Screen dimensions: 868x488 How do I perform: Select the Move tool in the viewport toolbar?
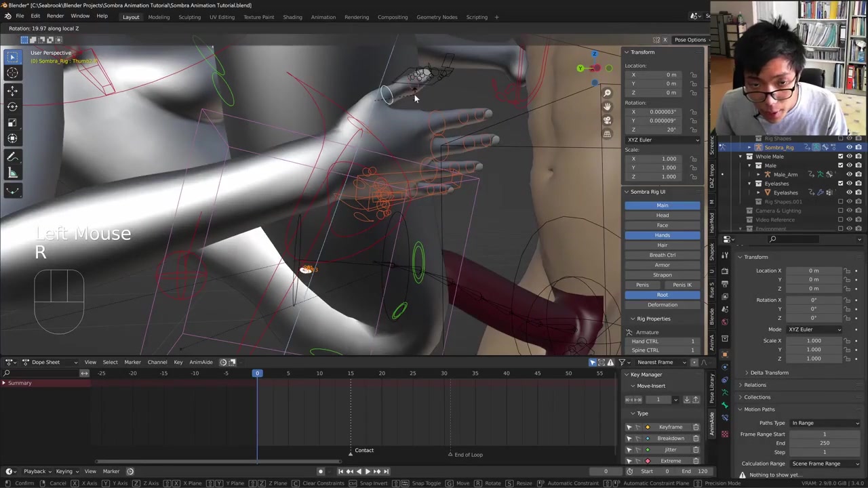[x=12, y=90]
